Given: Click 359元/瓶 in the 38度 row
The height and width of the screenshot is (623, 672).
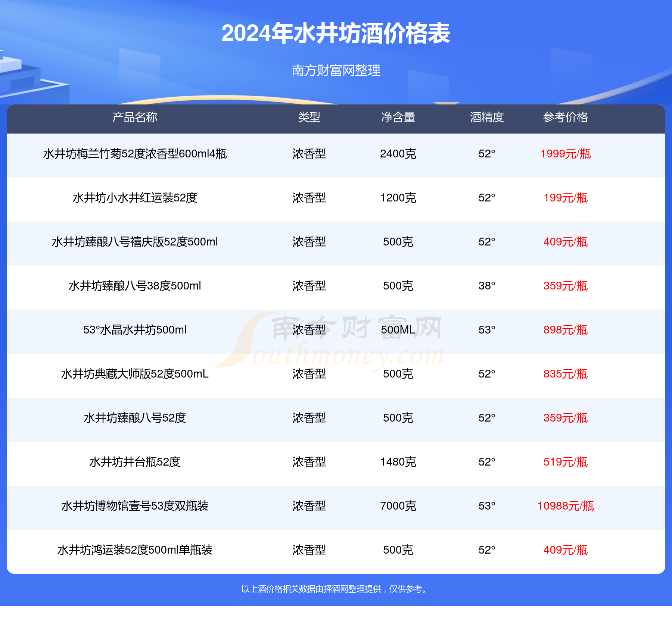Looking at the screenshot, I should click(566, 286).
